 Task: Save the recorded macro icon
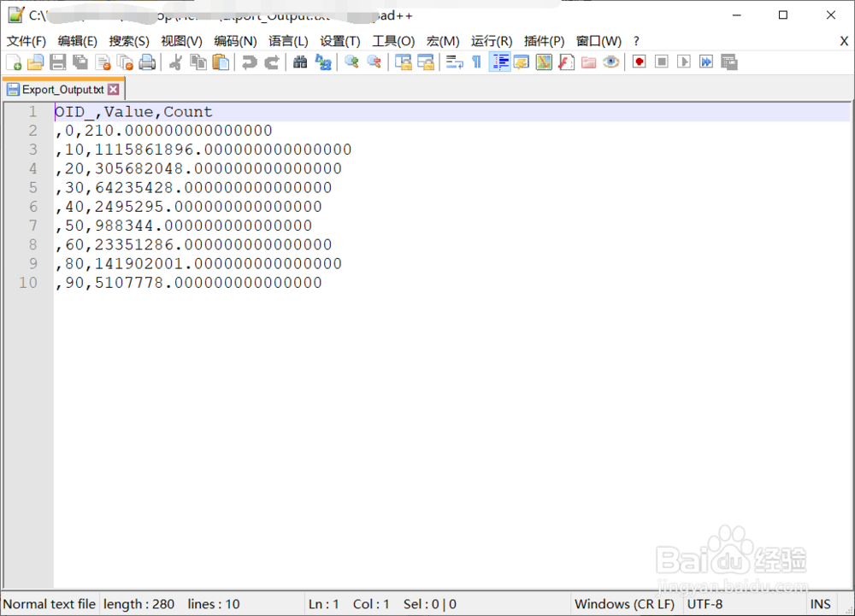(729, 62)
